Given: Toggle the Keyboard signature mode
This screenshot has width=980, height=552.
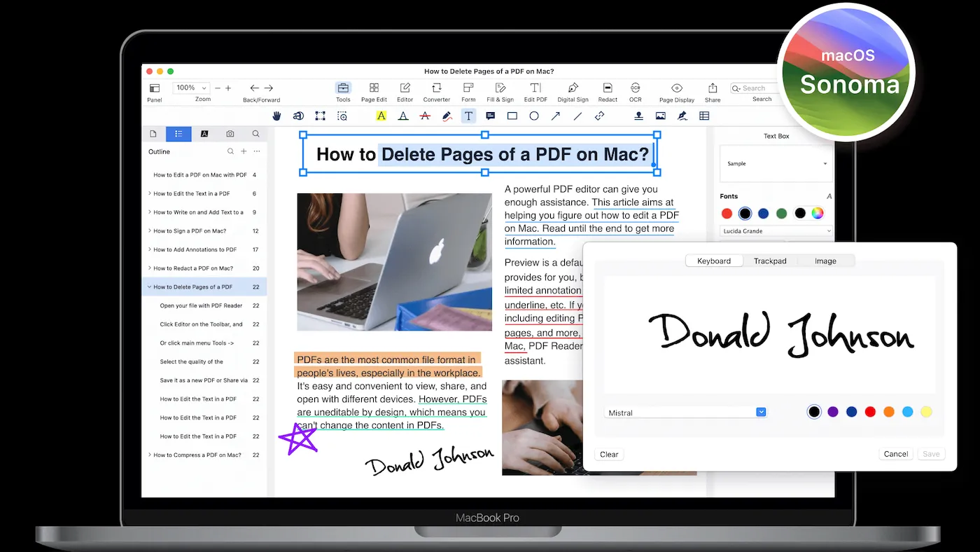Looking at the screenshot, I should click(714, 261).
